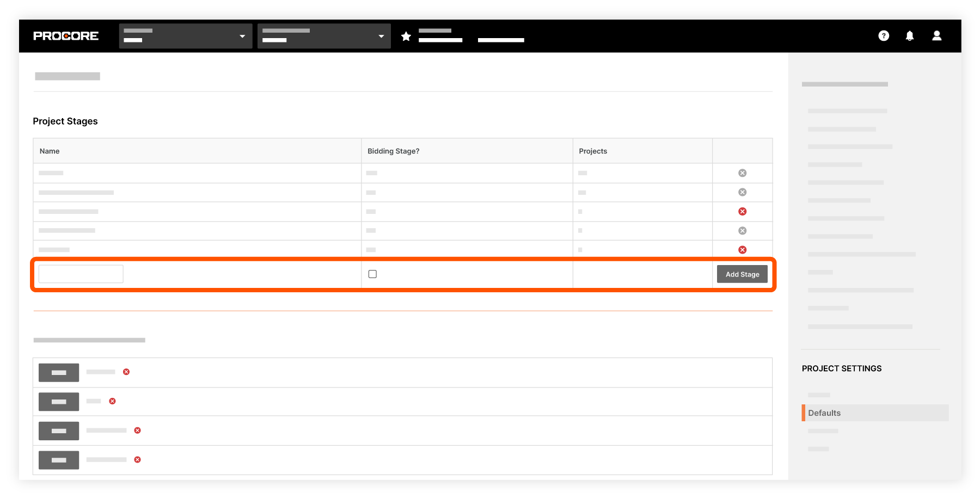Click the new stage name input field

pyautogui.click(x=80, y=273)
